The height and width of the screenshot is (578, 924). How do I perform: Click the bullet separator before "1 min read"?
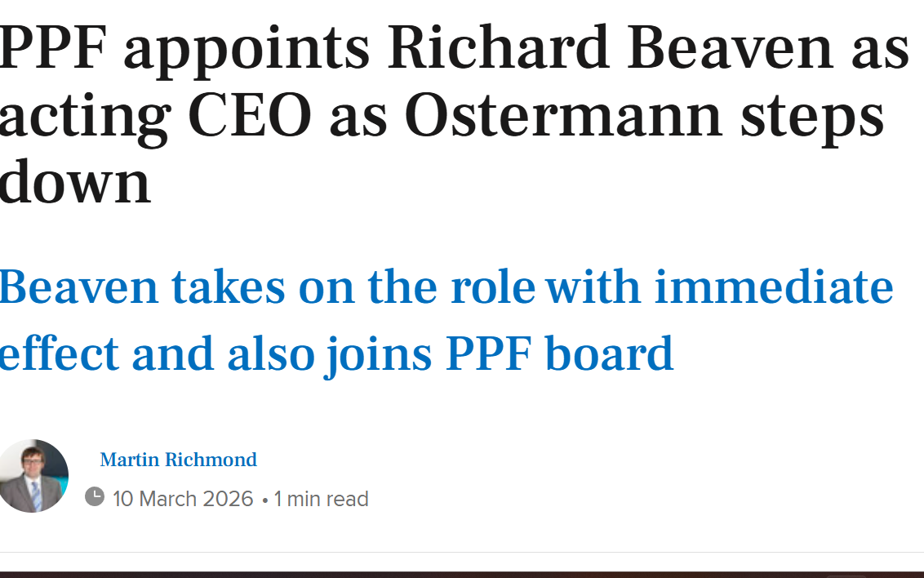(265, 499)
